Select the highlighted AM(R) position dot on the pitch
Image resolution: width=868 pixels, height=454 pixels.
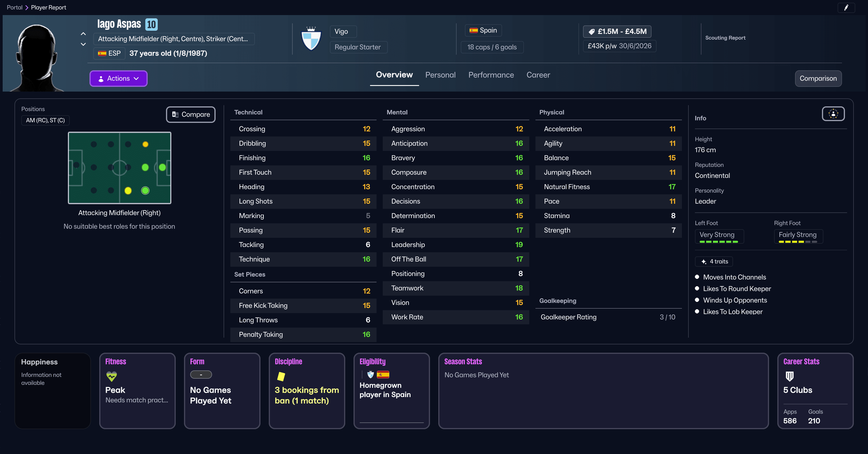[145, 191]
